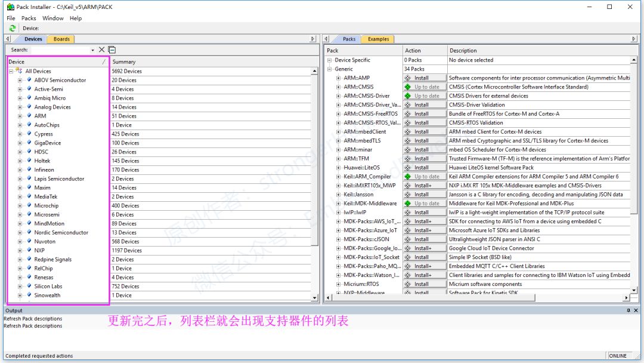Select the Holtek vendor icon

(29, 161)
